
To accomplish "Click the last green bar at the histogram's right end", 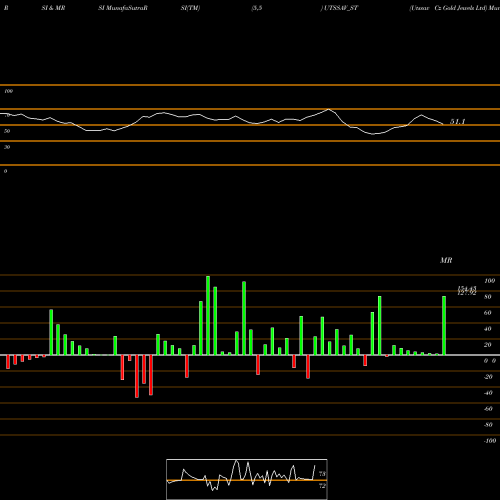I will click(x=444, y=325).
